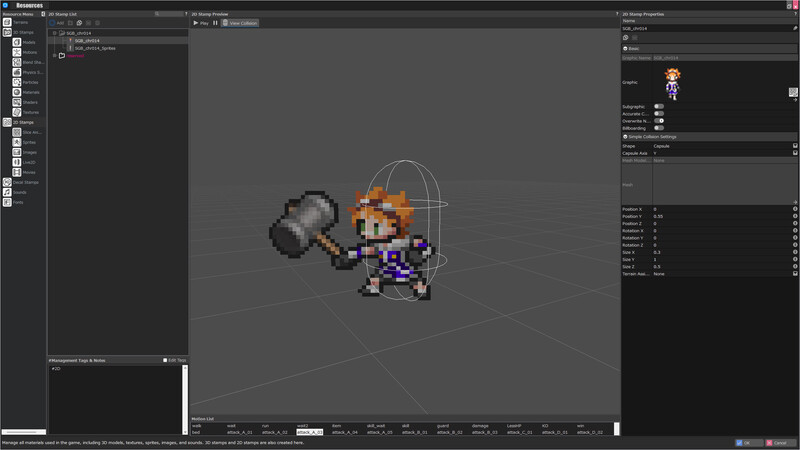This screenshot has height=450, width=800.
Task: Select the 2D Stamps category
Action: pyautogui.click(x=18, y=122)
